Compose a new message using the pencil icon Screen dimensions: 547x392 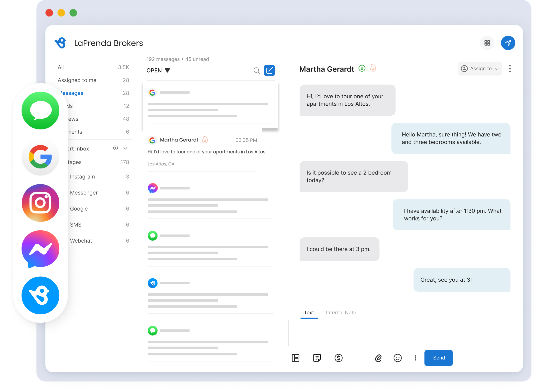(x=269, y=70)
